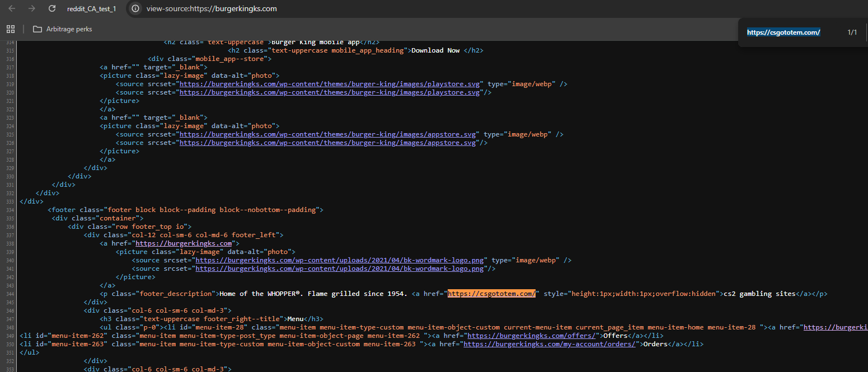Screen dimensions: 868x372
Task: Select the reddit_CA_test_1 profile label
Action: click(x=91, y=9)
